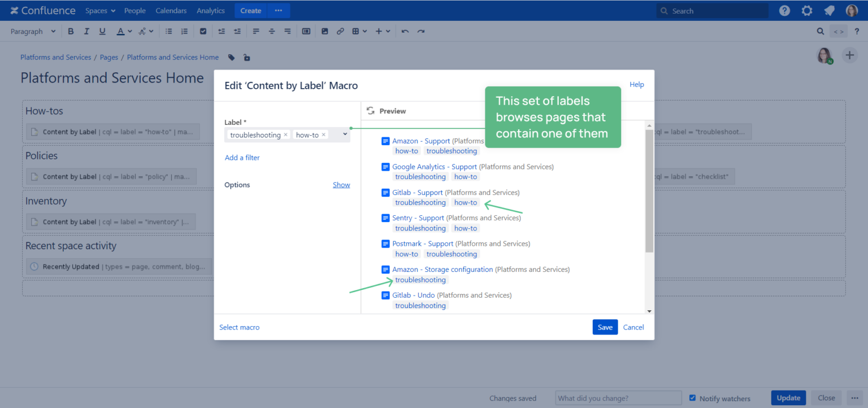Click the What did you change field
The image size is (868, 408).
tap(618, 398)
